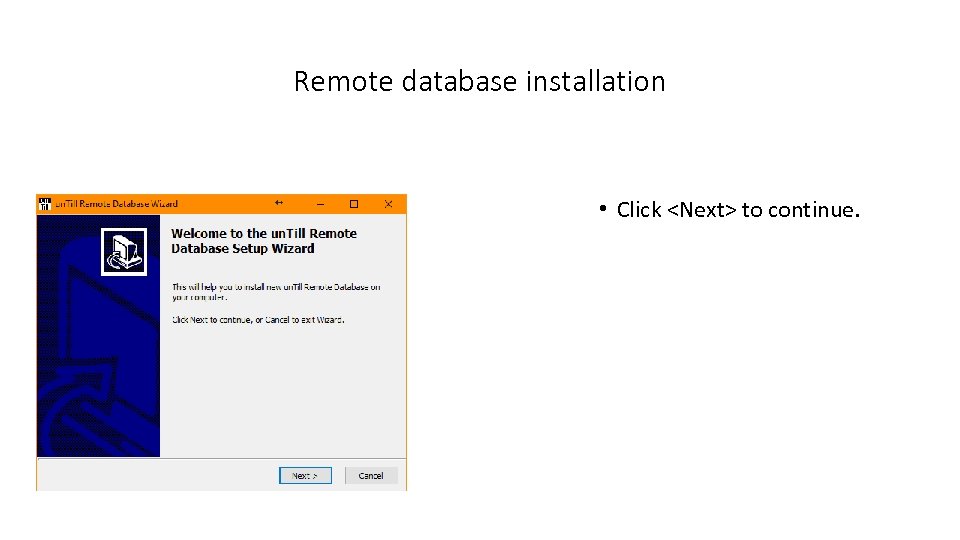The height and width of the screenshot is (540, 960).
Task: Click the 'Click <Next> to continue.' bullet text
Action: click(x=738, y=210)
